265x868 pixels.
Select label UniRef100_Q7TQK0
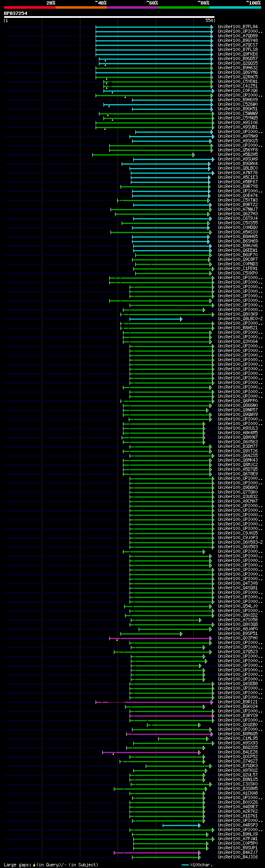[x=238, y=492]
